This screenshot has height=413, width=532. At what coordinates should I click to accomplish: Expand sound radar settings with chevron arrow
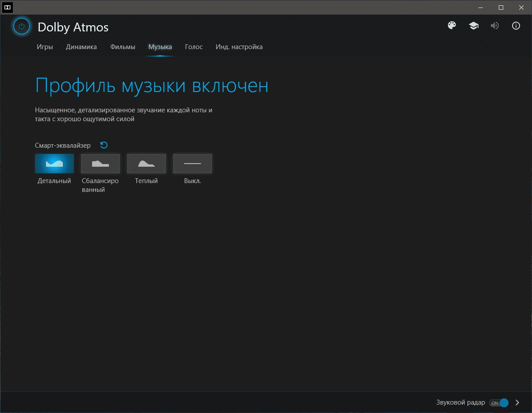click(x=517, y=403)
